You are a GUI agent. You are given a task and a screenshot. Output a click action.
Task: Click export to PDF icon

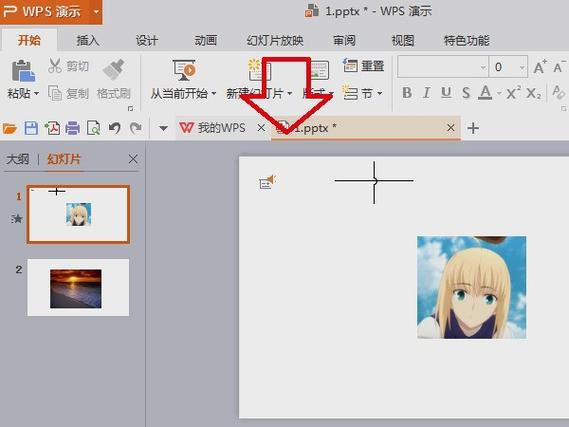tap(52, 128)
